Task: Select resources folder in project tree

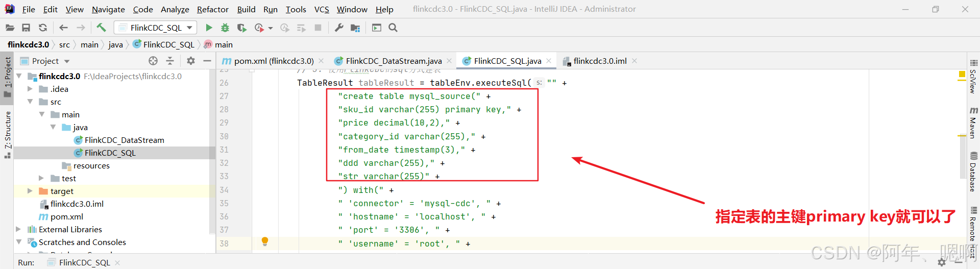Action: 86,165
